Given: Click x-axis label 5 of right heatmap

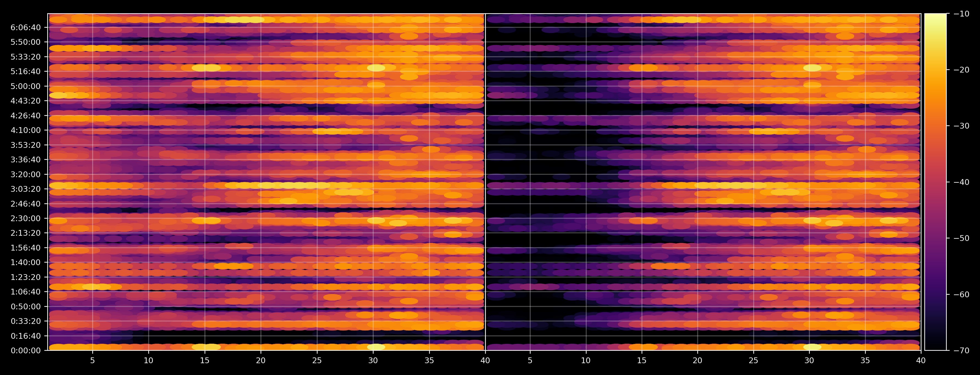Looking at the screenshot, I should (x=530, y=360).
